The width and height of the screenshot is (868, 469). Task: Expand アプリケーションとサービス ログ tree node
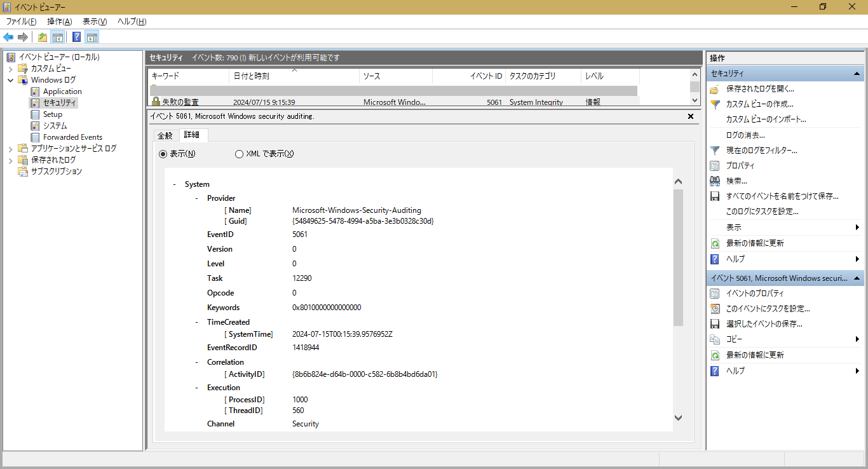10,149
